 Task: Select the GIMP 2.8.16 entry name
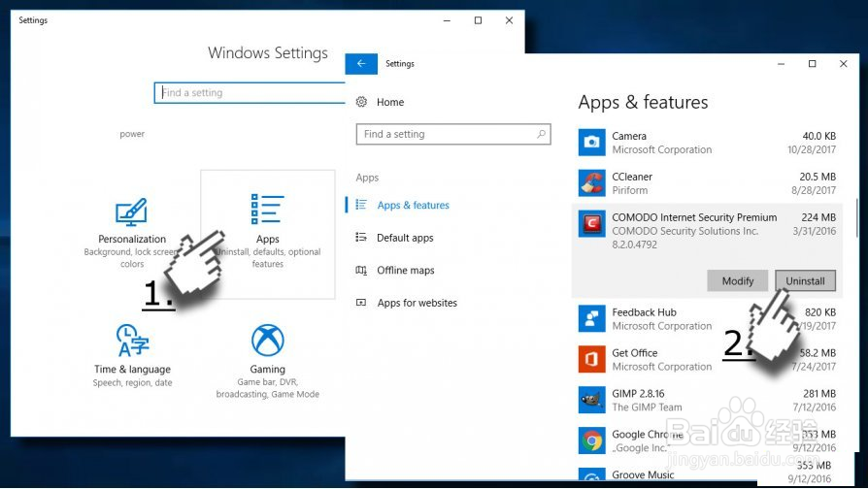(638, 393)
